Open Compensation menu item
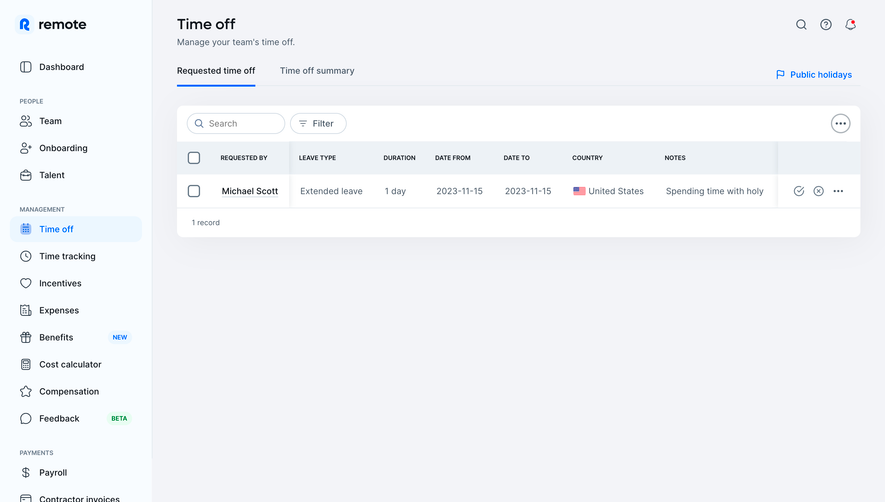885x502 pixels. 76,391
